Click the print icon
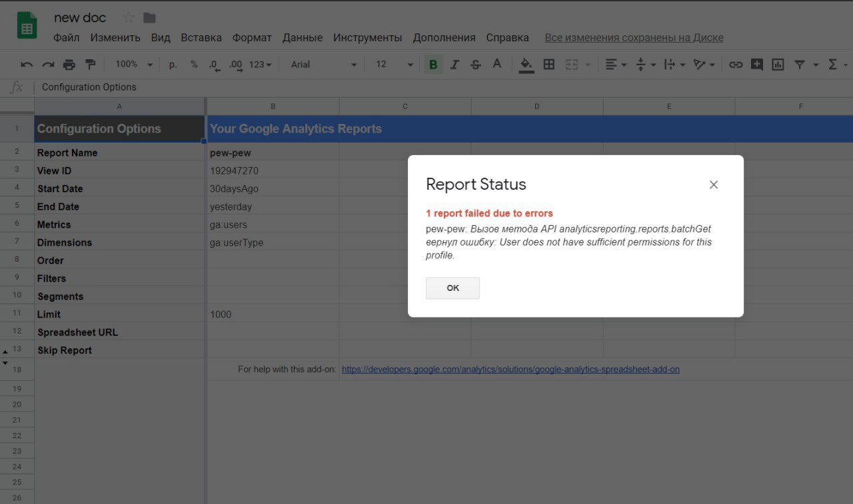 tap(69, 65)
